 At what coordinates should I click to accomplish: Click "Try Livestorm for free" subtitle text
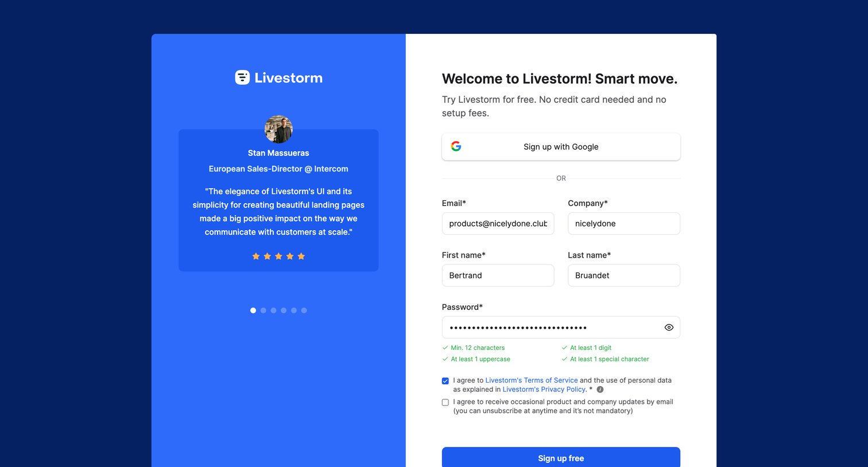(554, 106)
